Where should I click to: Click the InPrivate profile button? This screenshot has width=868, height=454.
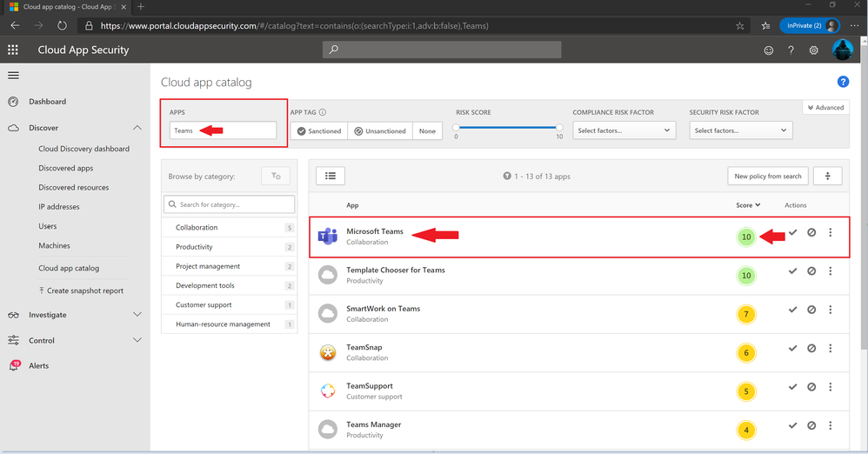point(809,25)
